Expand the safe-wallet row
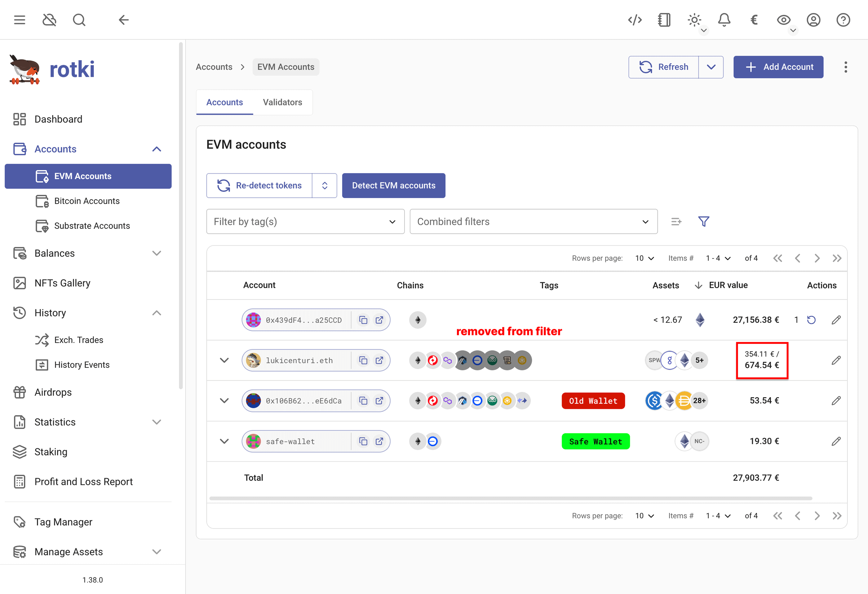The width and height of the screenshot is (868, 594). click(x=224, y=441)
